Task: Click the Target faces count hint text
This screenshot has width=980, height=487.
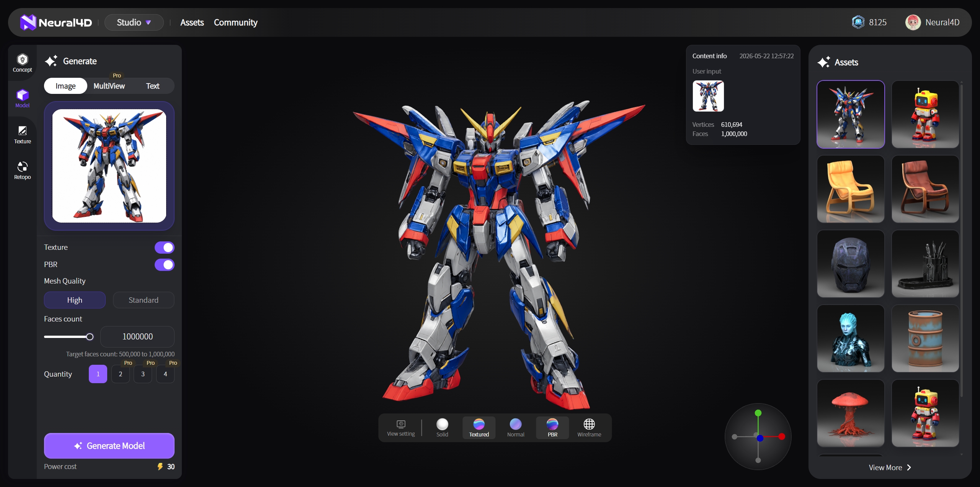Action: click(x=120, y=354)
